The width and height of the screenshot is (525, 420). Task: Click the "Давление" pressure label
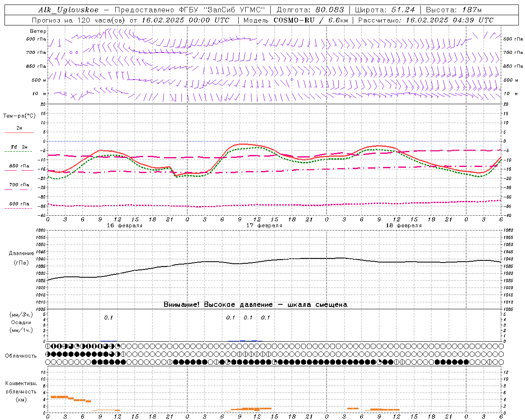point(21,253)
